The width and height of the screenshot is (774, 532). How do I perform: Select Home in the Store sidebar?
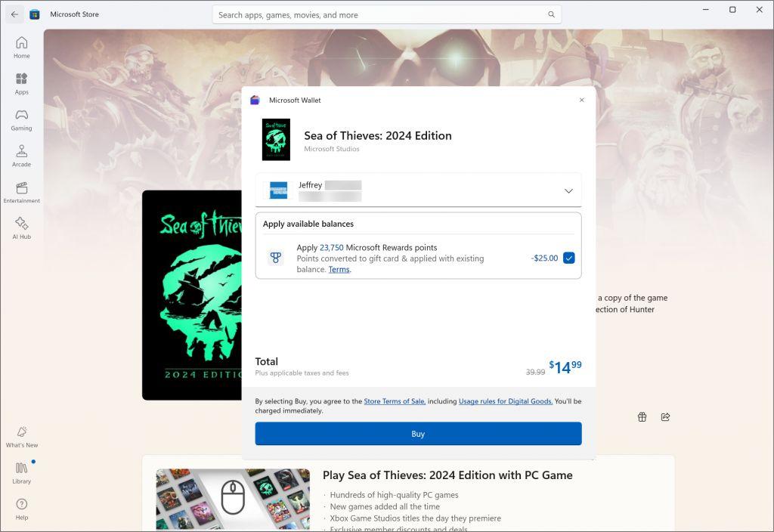[x=21, y=47]
